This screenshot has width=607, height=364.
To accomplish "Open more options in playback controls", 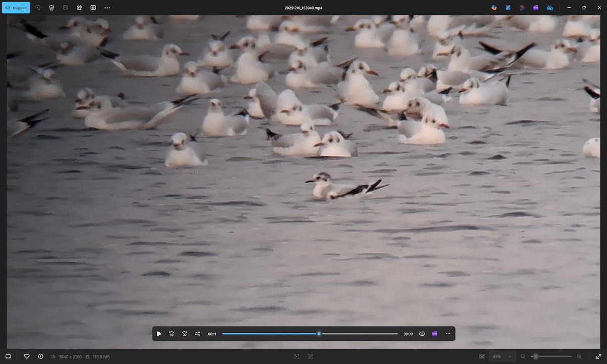I will coord(448,334).
